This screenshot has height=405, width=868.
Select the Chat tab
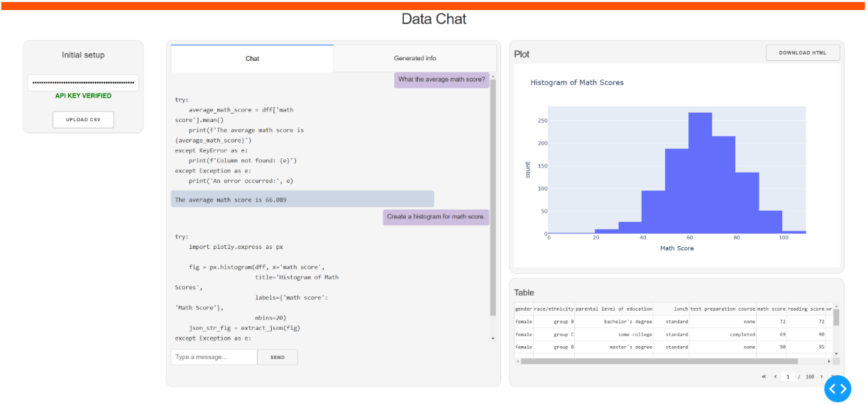click(252, 58)
